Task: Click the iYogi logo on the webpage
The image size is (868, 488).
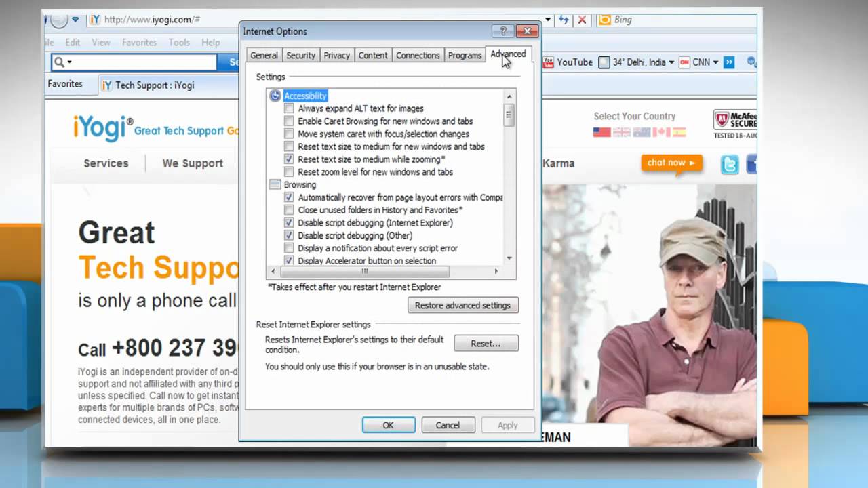Action: pyautogui.click(x=103, y=128)
